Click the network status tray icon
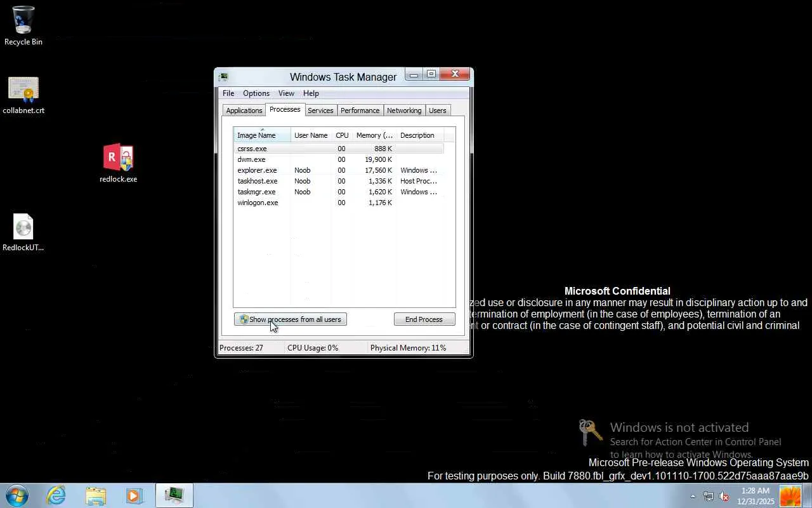Screen dimensions: 812x508 [708, 497]
